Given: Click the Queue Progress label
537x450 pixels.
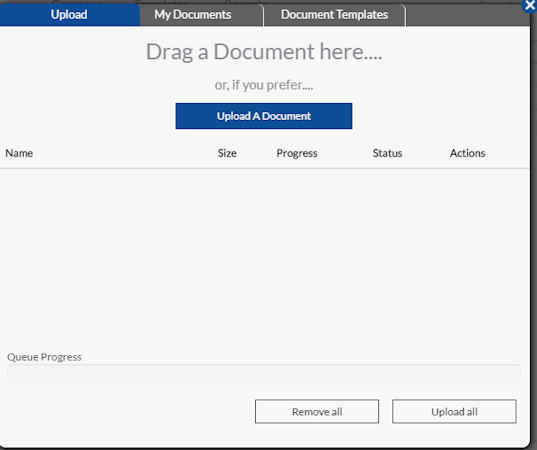Looking at the screenshot, I should click(x=44, y=357).
